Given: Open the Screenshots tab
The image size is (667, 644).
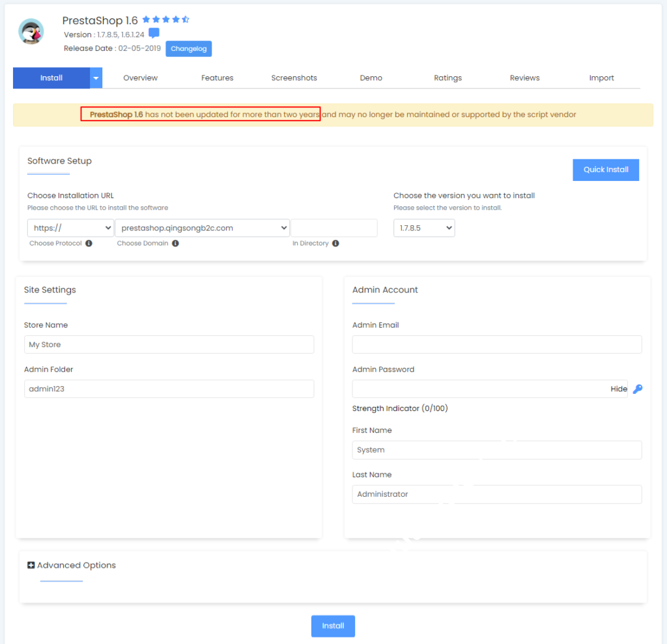Looking at the screenshot, I should tap(294, 78).
